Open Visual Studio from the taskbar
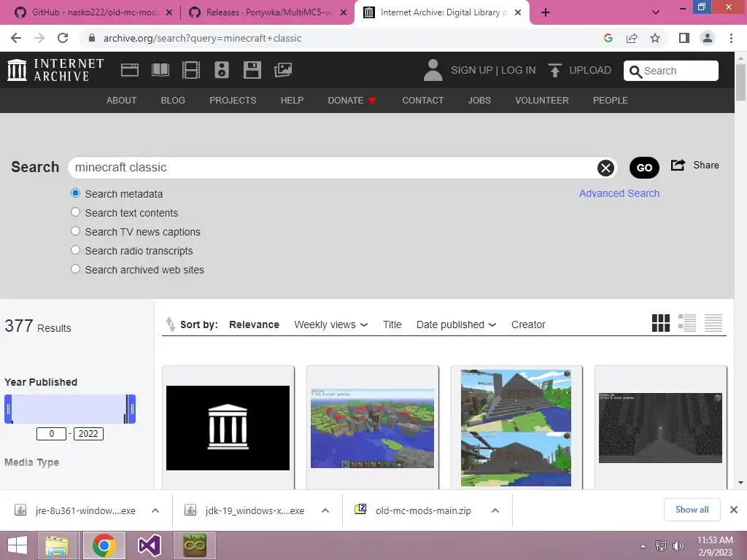Image resolution: width=747 pixels, height=560 pixels. [x=149, y=545]
